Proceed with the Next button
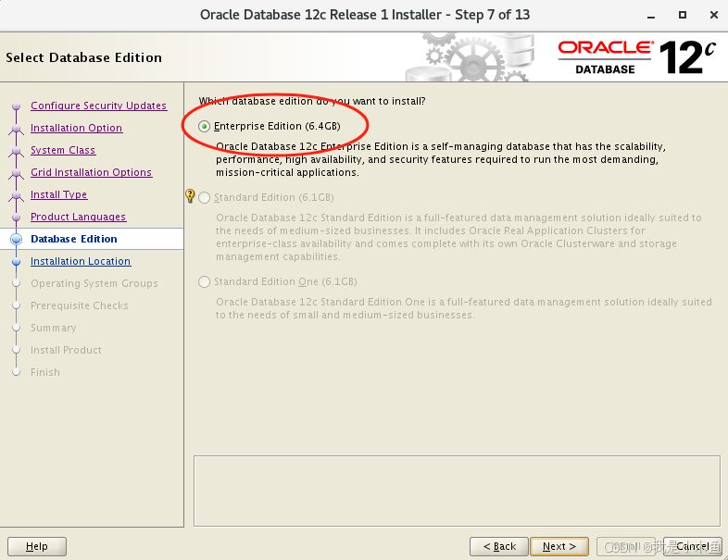This screenshot has height=560, width=728. [559, 546]
